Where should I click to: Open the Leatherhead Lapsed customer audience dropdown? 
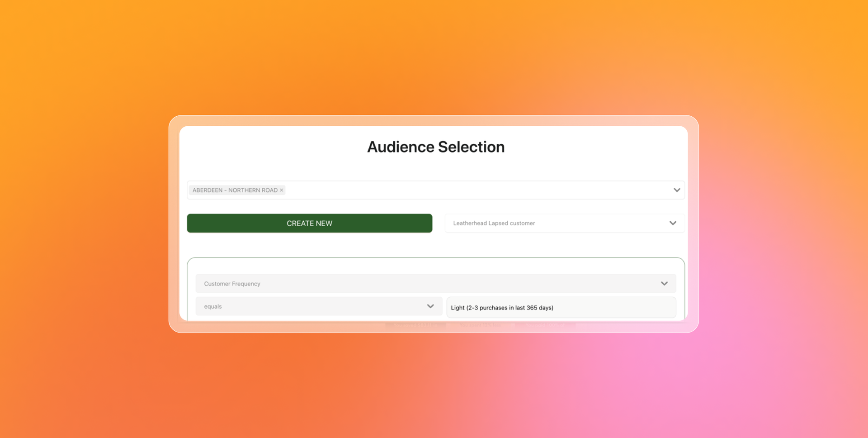coord(565,223)
